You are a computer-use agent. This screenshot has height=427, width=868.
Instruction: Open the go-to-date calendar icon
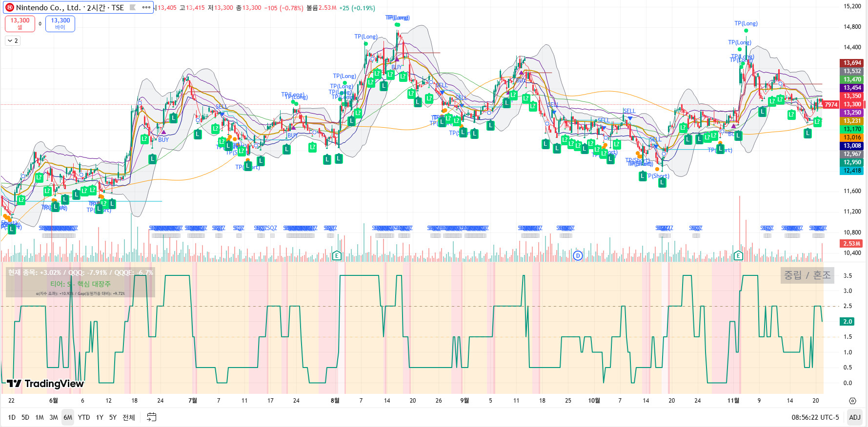pos(152,417)
